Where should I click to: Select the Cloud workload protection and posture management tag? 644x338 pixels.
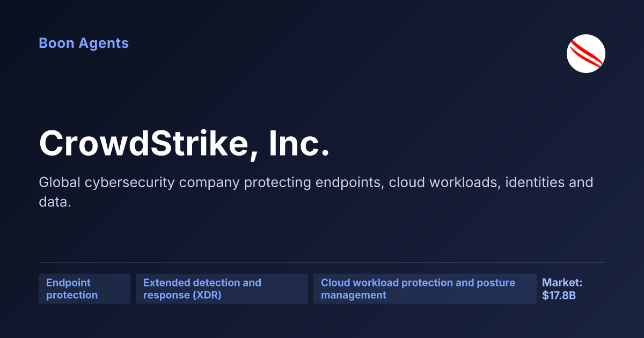point(425,289)
